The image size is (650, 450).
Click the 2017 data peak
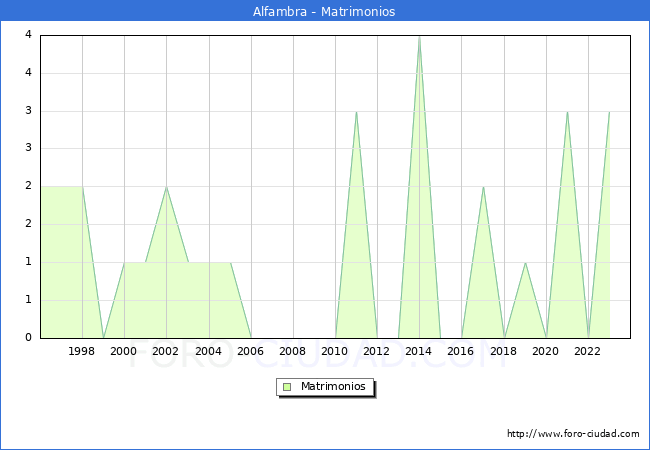coord(483,187)
